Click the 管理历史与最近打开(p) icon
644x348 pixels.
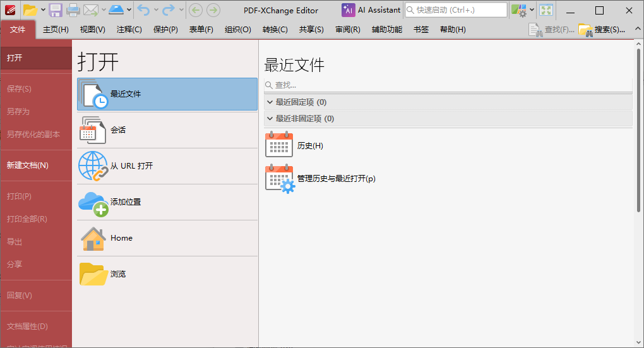pos(280,179)
